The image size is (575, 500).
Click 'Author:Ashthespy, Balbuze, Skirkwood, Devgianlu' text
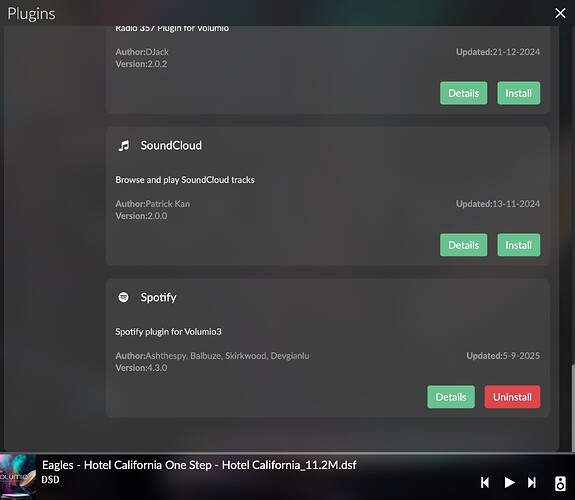212,356
